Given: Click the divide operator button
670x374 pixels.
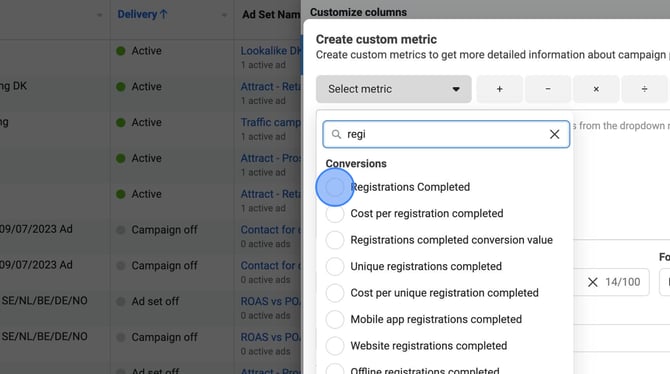Looking at the screenshot, I should (x=644, y=89).
